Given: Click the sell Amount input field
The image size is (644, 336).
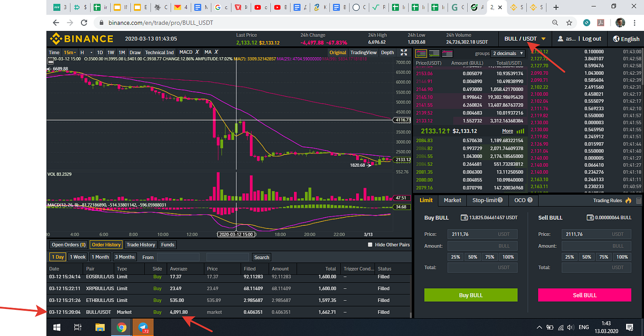Looking at the screenshot, I should 596,246.
